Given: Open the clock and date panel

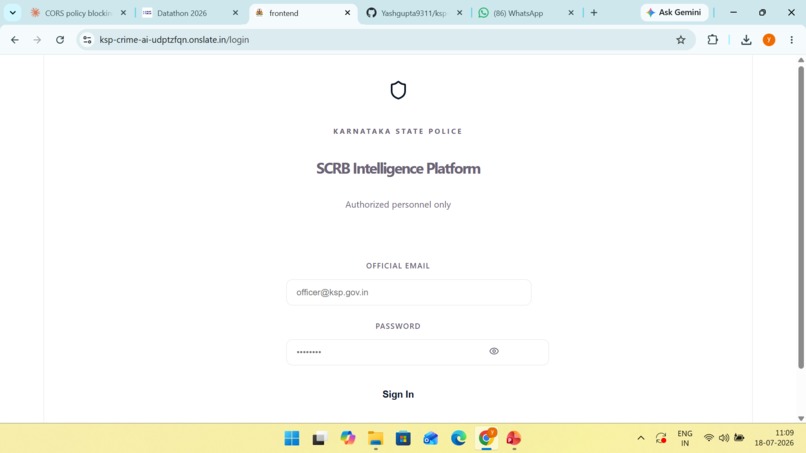Looking at the screenshot, I should point(774,438).
